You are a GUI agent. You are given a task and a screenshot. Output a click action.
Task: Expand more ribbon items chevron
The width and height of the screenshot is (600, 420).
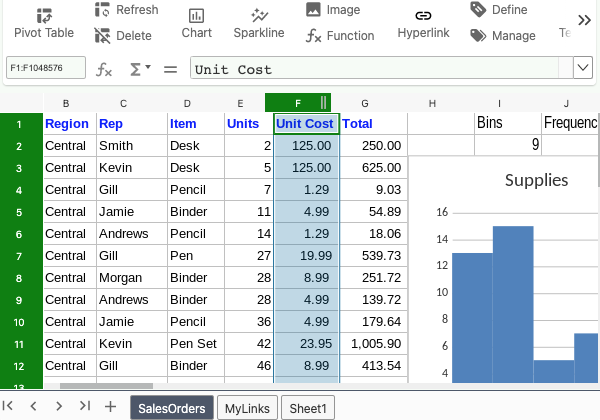(x=584, y=20)
